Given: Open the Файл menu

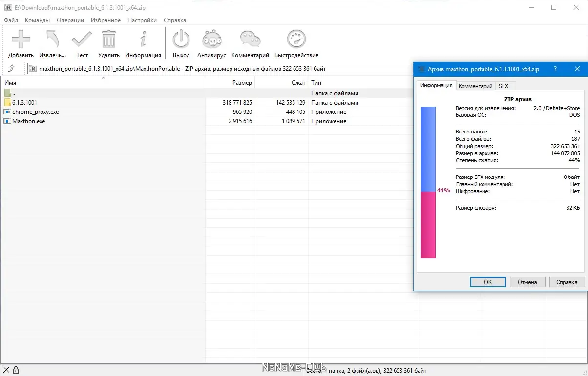Looking at the screenshot, I should [10, 20].
